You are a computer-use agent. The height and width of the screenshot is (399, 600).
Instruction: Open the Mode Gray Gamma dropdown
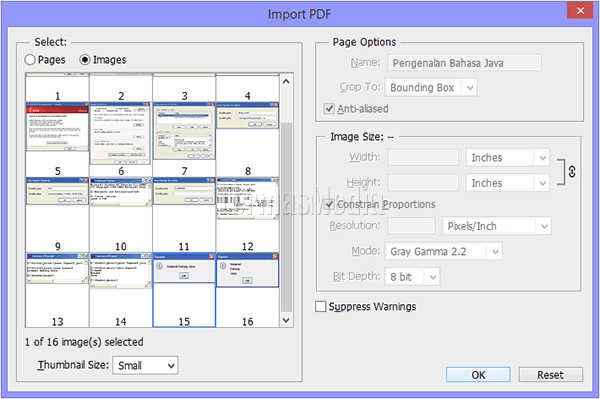(443, 251)
